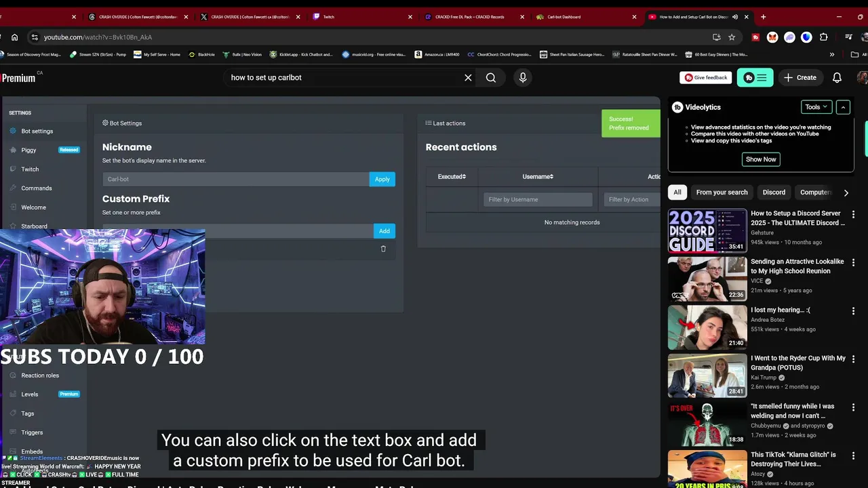Click the red extension icon in toolbar

755,37
